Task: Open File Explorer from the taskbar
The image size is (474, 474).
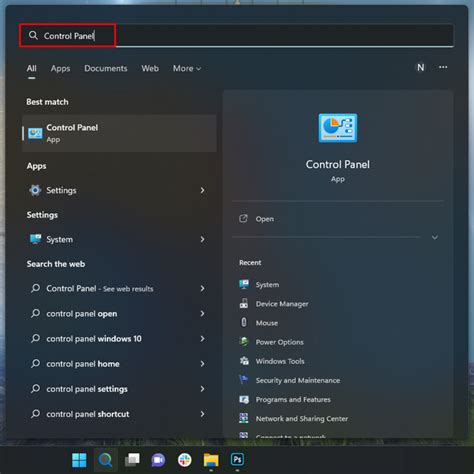Action: [211, 460]
